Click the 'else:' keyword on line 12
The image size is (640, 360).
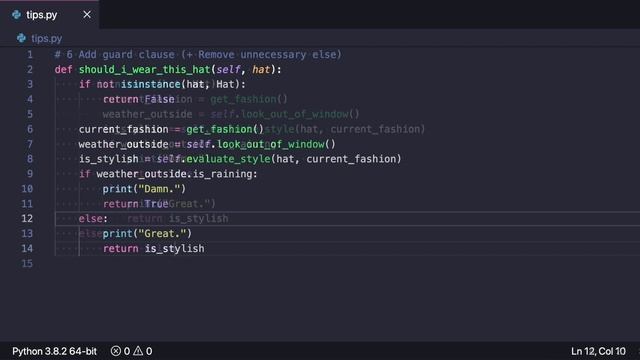click(x=93, y=219)
